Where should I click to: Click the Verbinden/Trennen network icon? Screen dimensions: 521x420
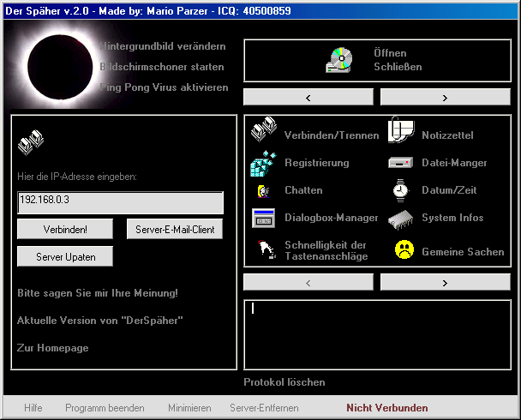click(263, 131)
